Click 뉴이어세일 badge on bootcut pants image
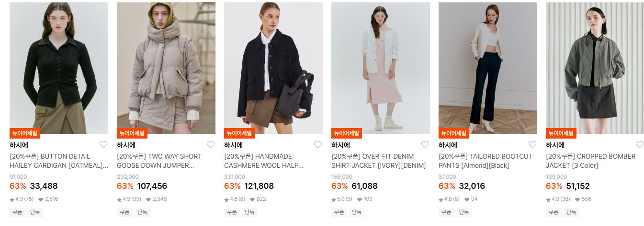644x226 pixels. (454, 133)
